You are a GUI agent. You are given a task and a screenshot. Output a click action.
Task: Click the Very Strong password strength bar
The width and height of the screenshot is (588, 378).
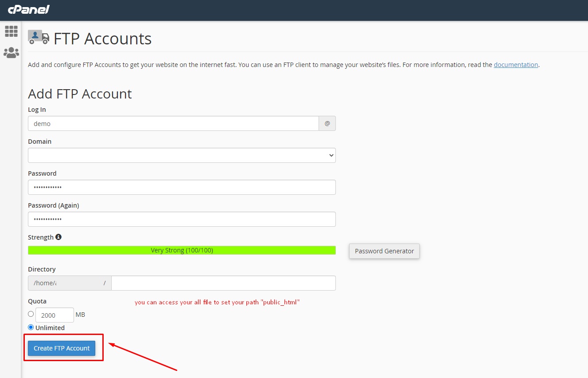[x=182, y=250]
